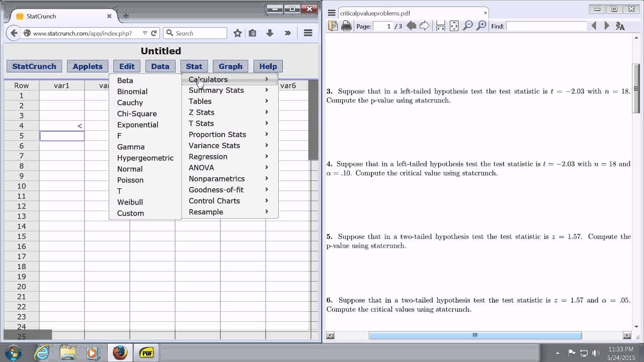
Task: Show more Firefox toolbar tools
Action: click(287, 33)
